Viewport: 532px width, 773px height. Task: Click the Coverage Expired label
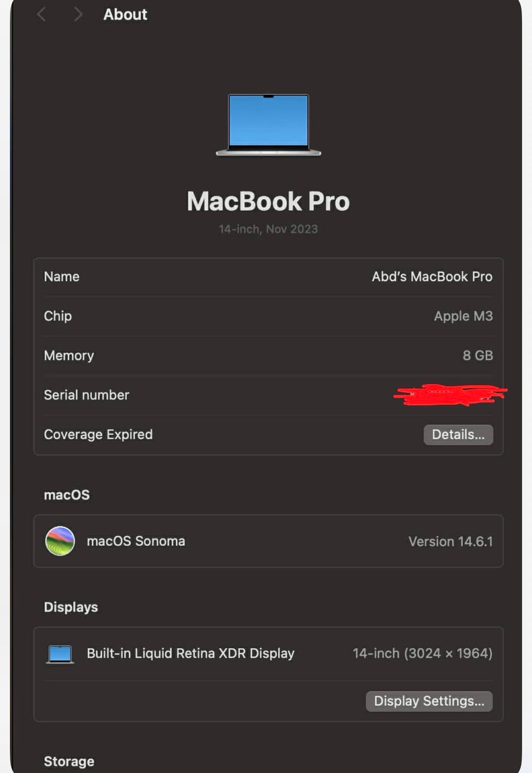[x=98, y=434]
